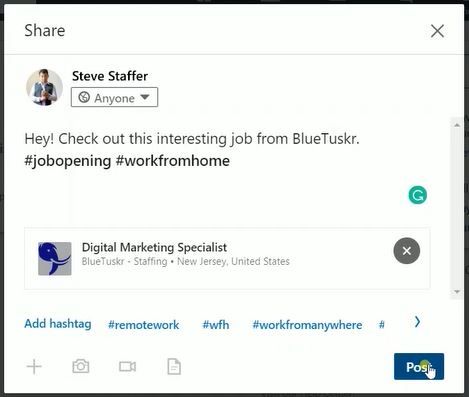Screen dimensions: 469x397
Task: Close the Share dialog
Action: 437,31
